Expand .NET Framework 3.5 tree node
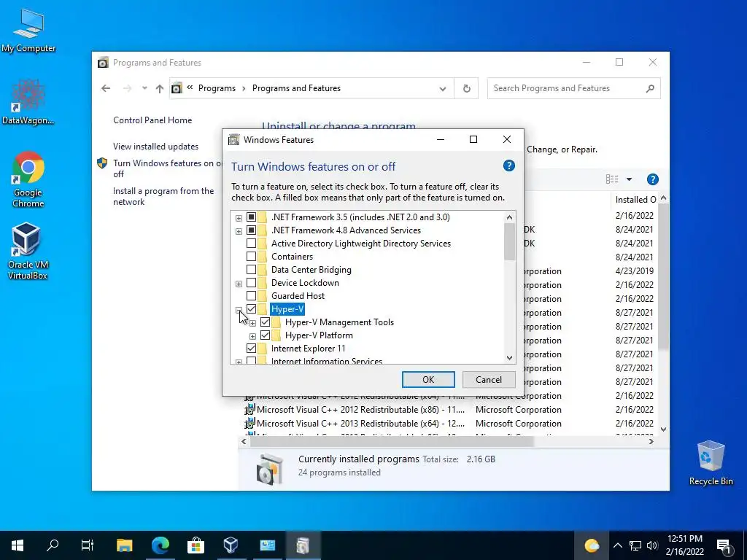The image size is (747, 560). click(x=239, y=218)
